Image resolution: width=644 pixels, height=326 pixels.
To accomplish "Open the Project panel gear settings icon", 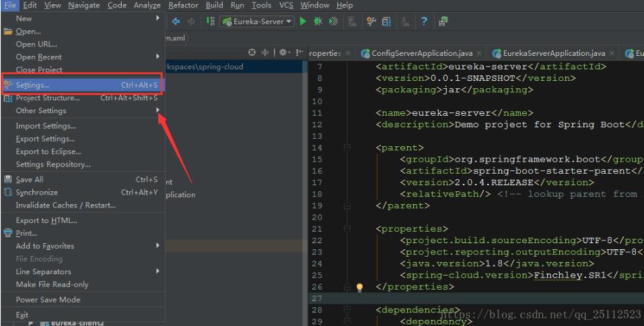I will click(x=285, y=53).
